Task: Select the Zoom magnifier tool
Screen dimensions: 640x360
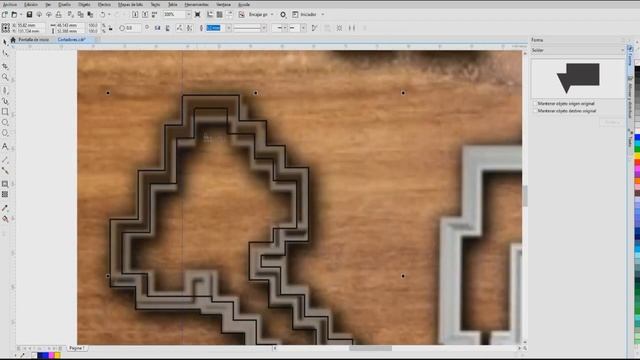Action: (x=5, y=77)
